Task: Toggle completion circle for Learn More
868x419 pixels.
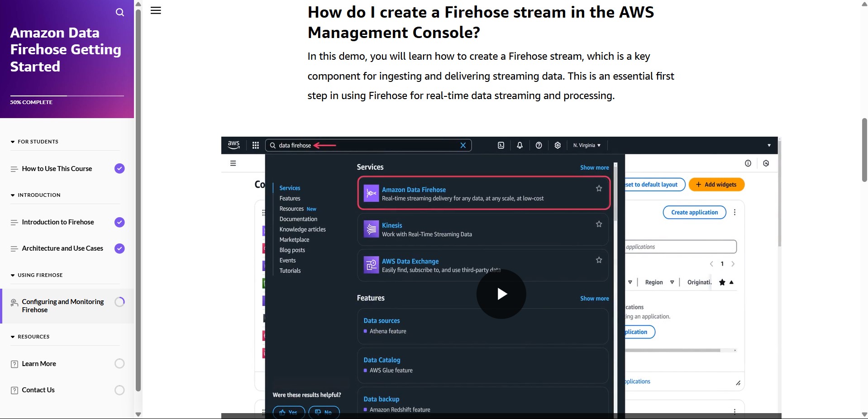Action: pyautogui.click(x=119, y=364)
